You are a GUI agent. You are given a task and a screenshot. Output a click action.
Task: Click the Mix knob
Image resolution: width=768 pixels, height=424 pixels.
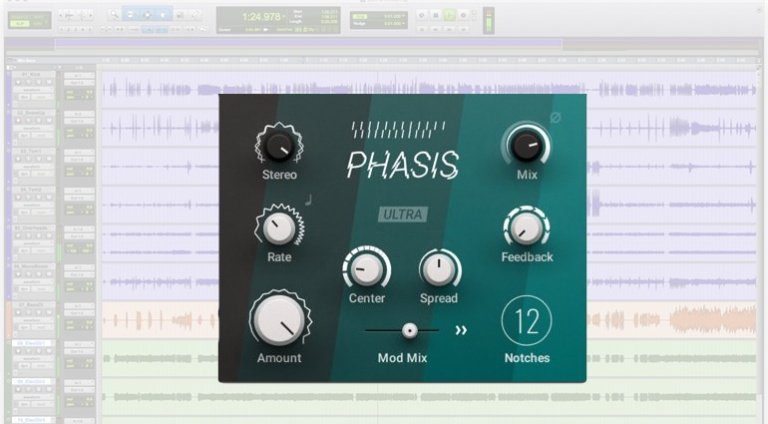coord(526,145)
